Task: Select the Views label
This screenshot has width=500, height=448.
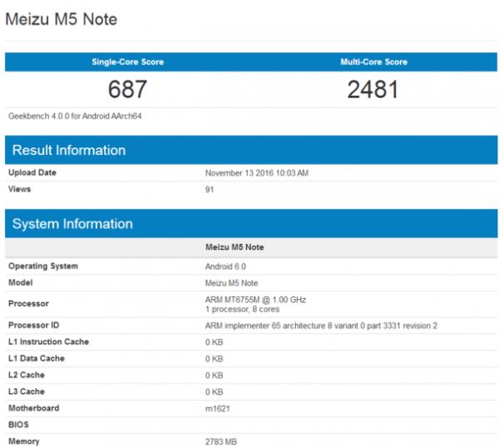Action: (x=19, y=189)
